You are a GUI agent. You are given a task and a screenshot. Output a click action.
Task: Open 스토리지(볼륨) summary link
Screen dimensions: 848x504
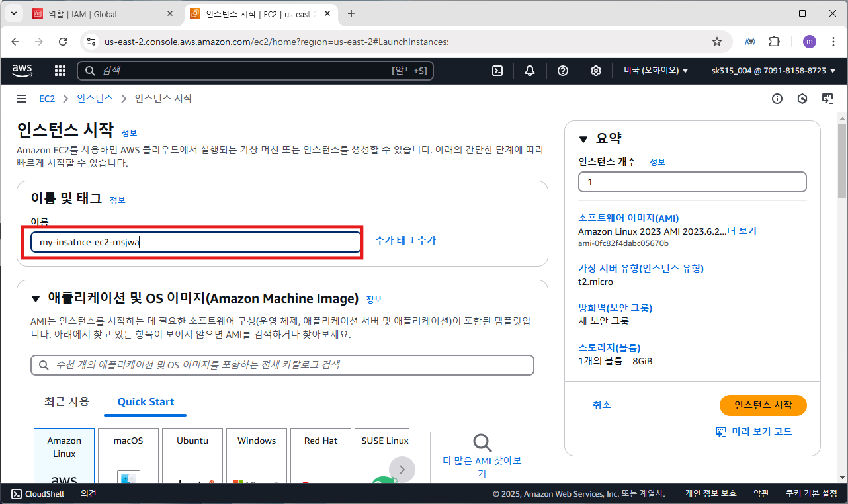[609, 347]
